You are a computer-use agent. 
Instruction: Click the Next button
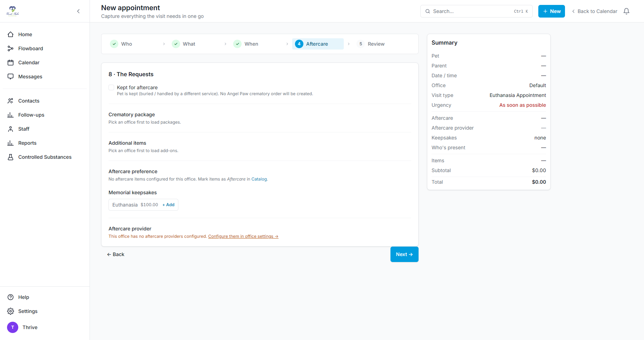405,254
